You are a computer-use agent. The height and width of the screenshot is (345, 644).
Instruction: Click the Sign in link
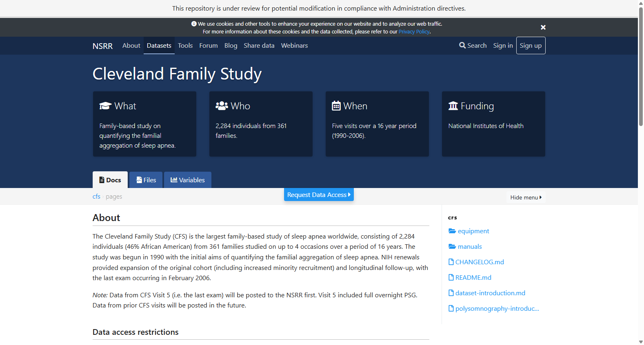(x=503, y=46)
